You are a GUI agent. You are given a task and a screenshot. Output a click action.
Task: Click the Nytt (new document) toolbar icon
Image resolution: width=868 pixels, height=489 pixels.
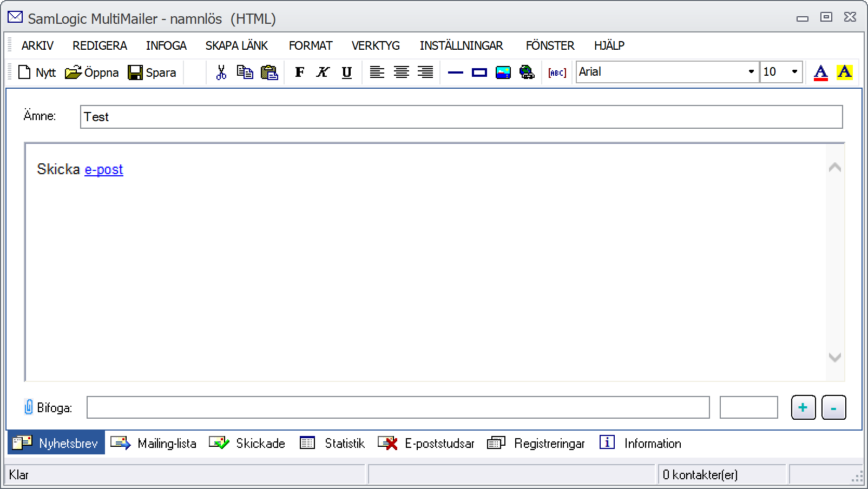tap(24, 72)
